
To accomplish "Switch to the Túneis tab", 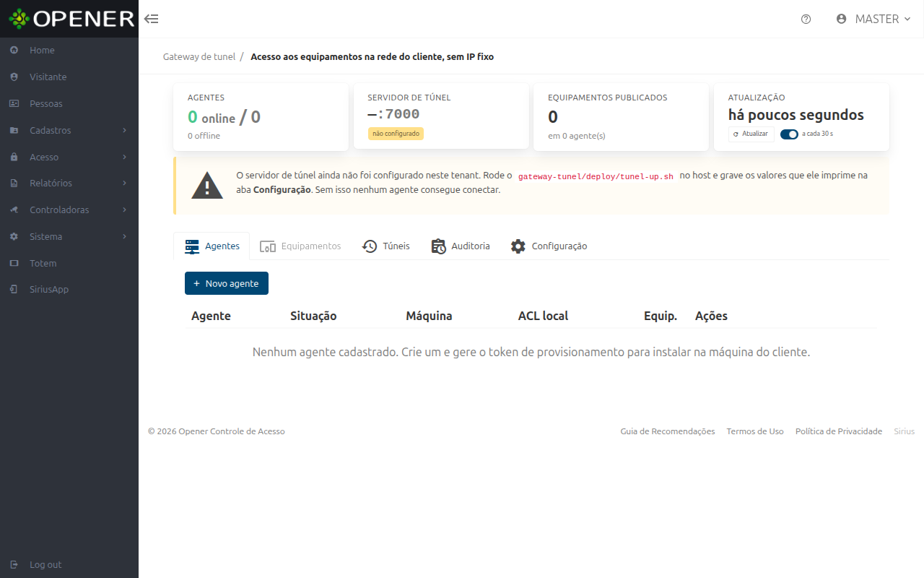I will [386, 246].
